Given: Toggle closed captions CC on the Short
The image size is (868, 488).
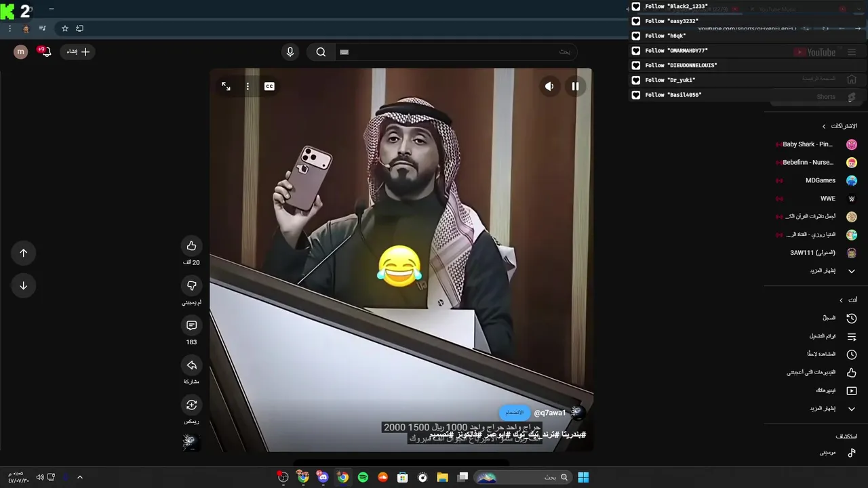Looking at the screenshot, I should click(269, 86).
